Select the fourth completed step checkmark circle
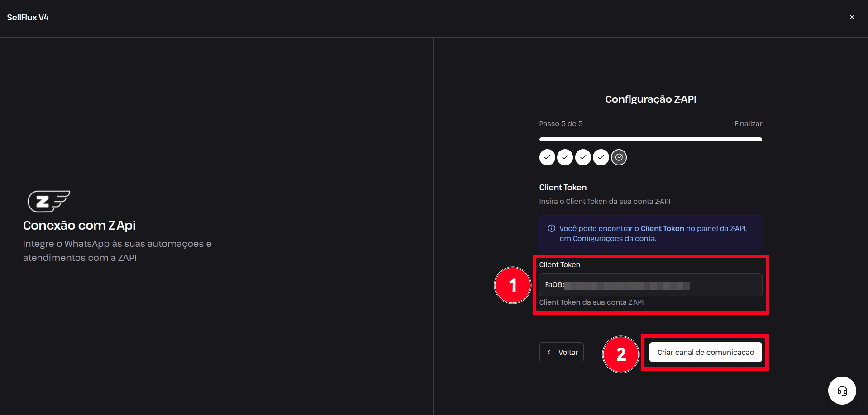Viewport: 868px width, 415px height. click(x=601, y=157)
